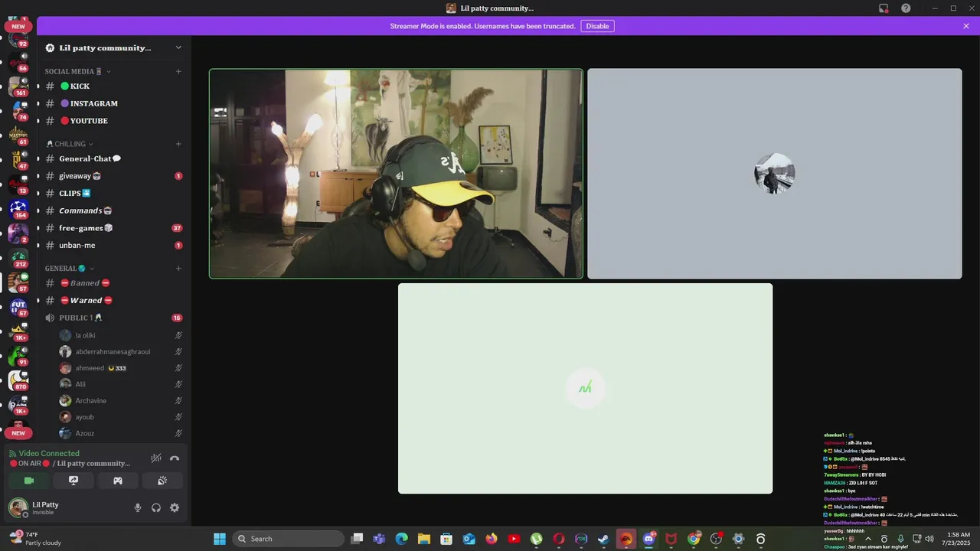Open the soundboard button
Viewport: 980px width, 551px height.
pyautogui.click(x=162, y=481)
